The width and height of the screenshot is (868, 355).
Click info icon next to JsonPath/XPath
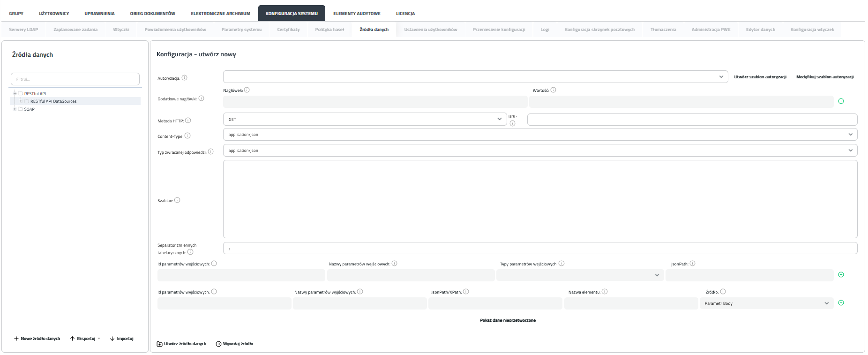(x=466, y=292)
